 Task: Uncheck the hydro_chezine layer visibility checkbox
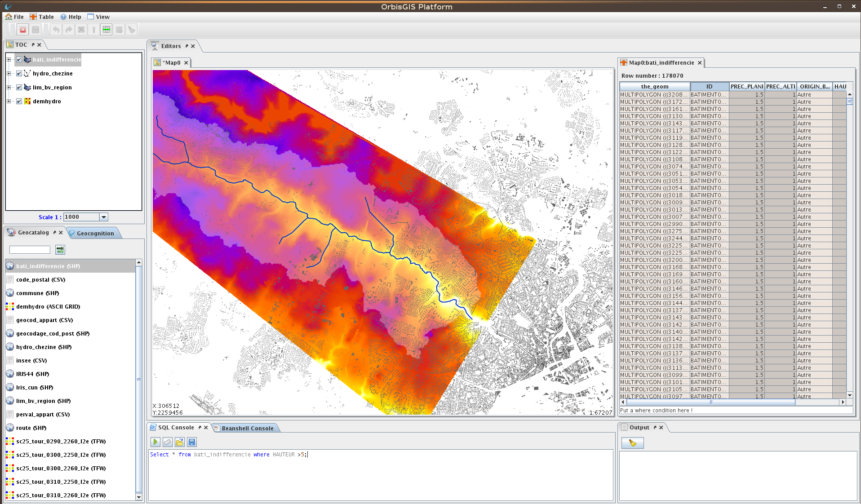pos(19,73)
